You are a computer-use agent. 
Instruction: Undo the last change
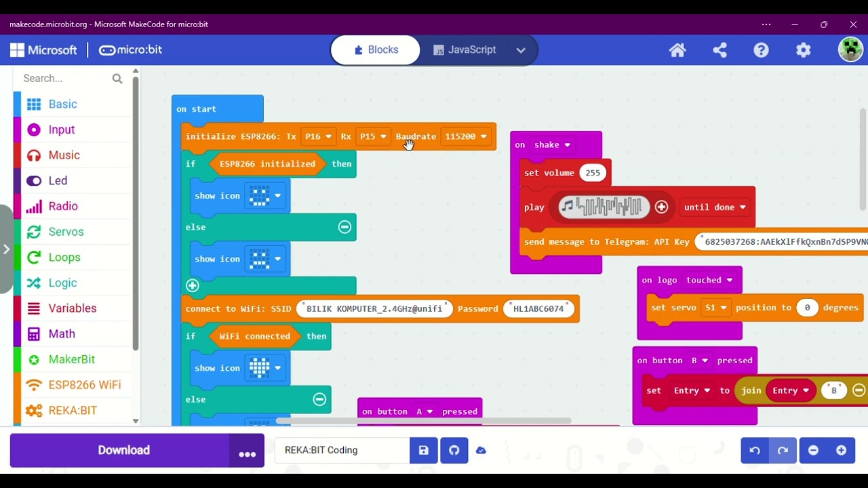coord(755,451)
